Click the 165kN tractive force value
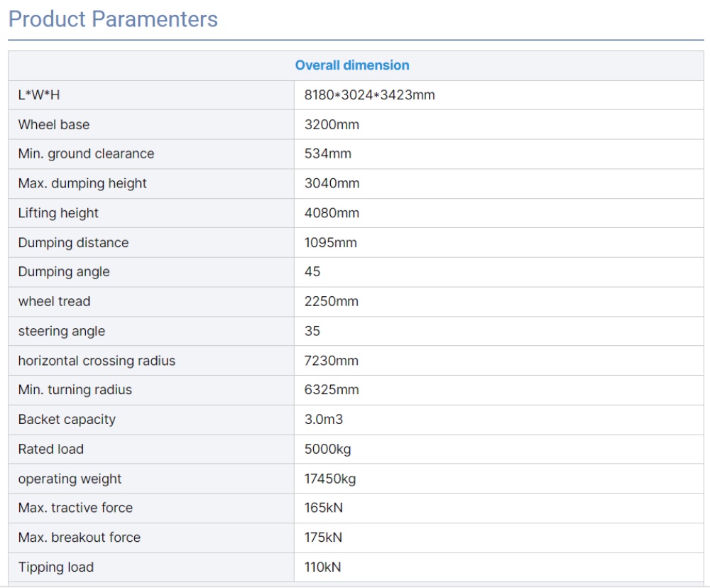The width and height of the screenshot is (710, 588). tap(323, 508)
